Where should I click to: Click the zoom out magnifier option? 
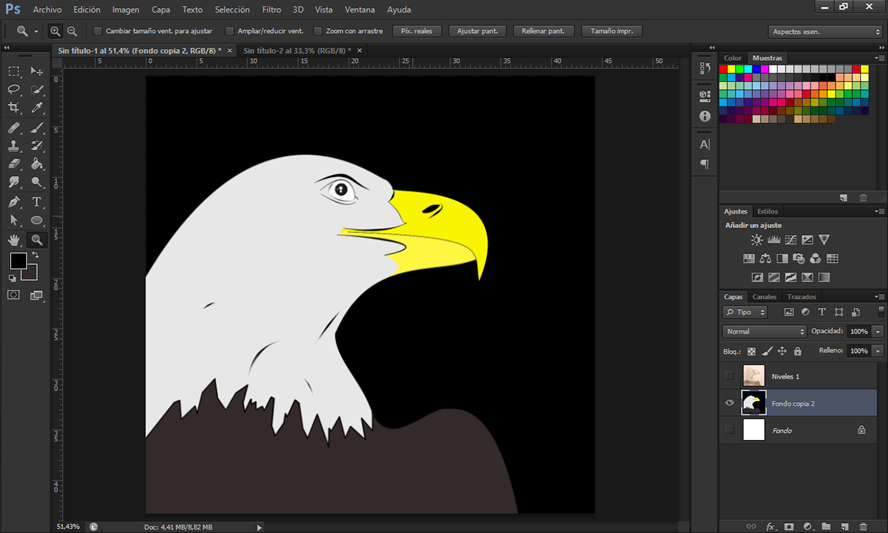coord(72,31)
